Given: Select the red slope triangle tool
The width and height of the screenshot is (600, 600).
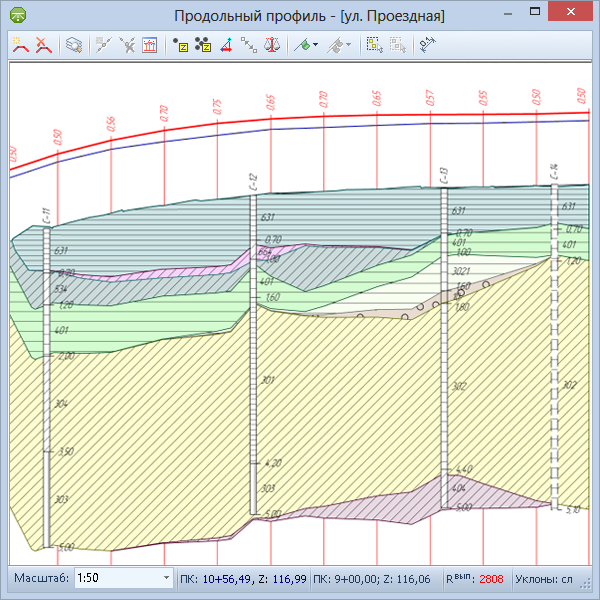Looking at the screenshot, I should click(x=226, y=45).
